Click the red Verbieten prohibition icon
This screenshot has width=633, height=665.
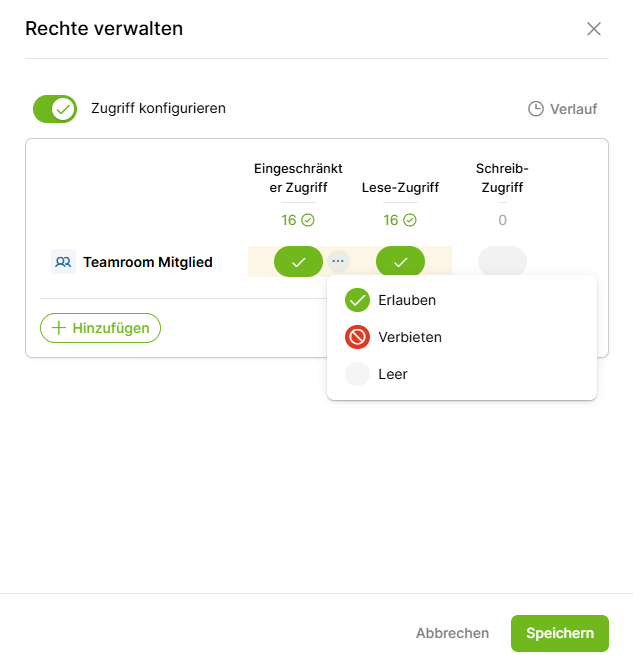357,337
